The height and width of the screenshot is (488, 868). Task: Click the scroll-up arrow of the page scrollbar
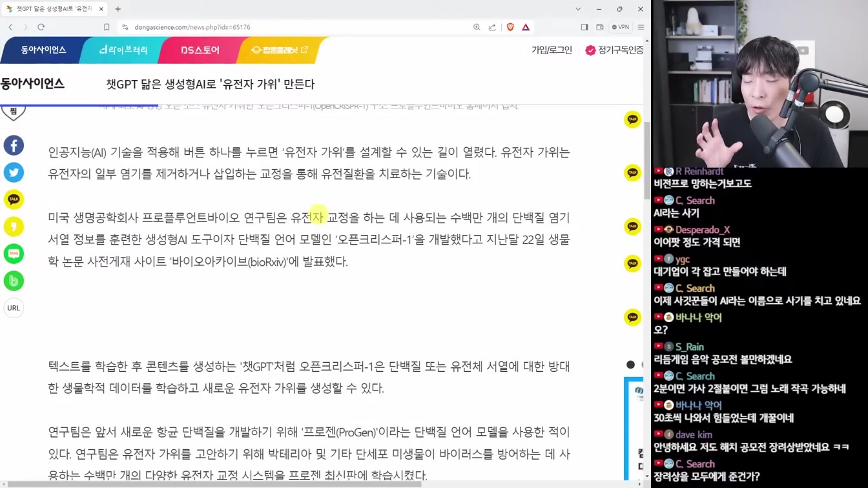click(647, 41)
